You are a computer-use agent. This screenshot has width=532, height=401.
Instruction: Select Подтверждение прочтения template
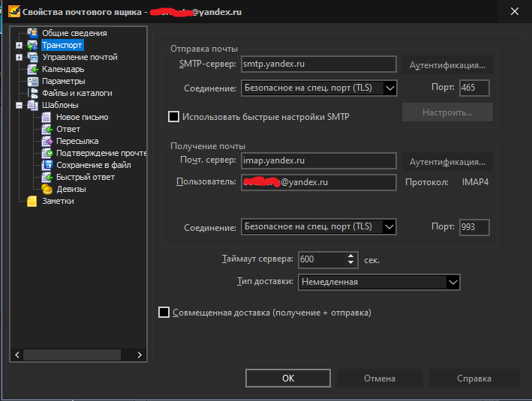[101, 153]
